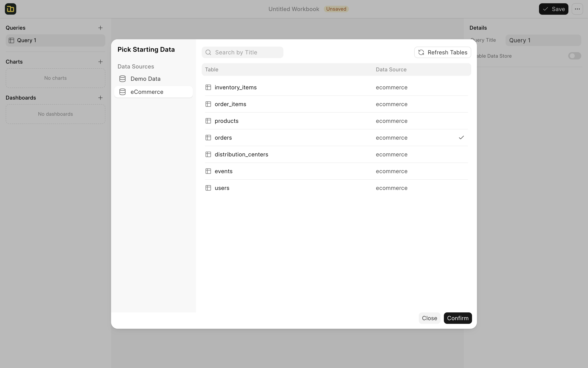Image resolution: width=588 pixels, height=368 pixels.
Task: Select the eCommerce data source
Action: (x=154, y=92)
